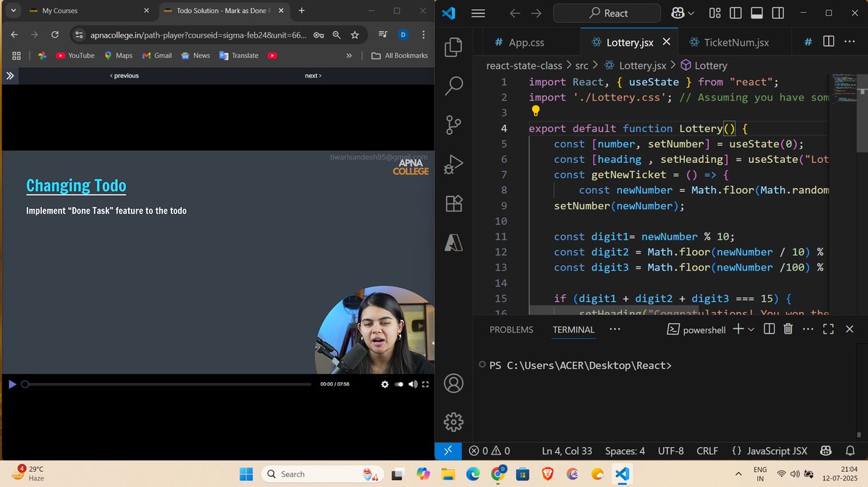Image resolution: width=868 pixels, height=487 pixels.
Task: Click the Chrome address bar URL
Action: coord(198,35)
